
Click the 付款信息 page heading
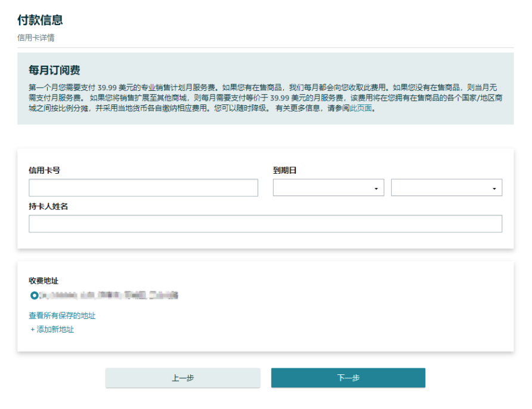tap(40, 20)
